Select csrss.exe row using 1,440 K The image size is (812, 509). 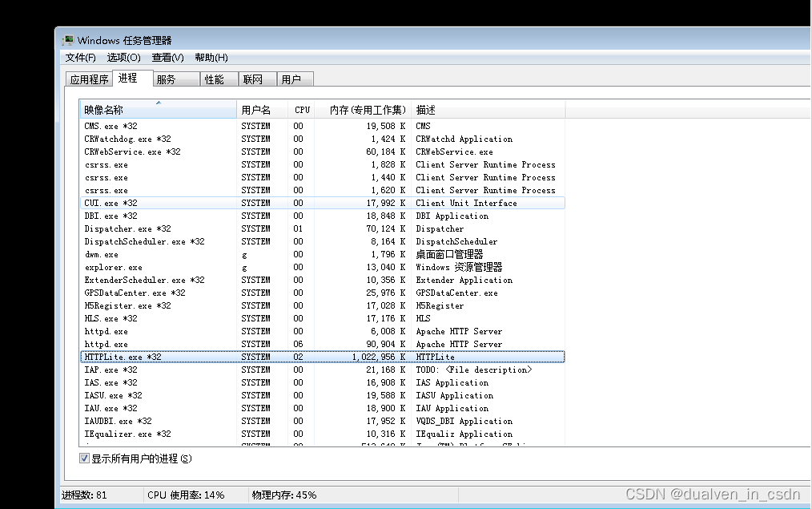(x=322, y=177)
